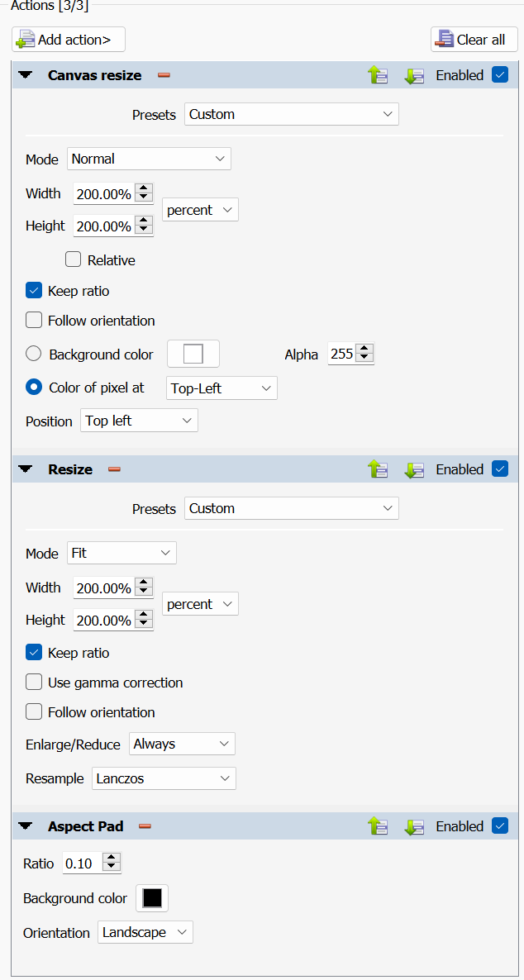This screenshot has width=524, height=980.
Task: Collapse the Canvas resize section
Action: click(x=26, y=75)
